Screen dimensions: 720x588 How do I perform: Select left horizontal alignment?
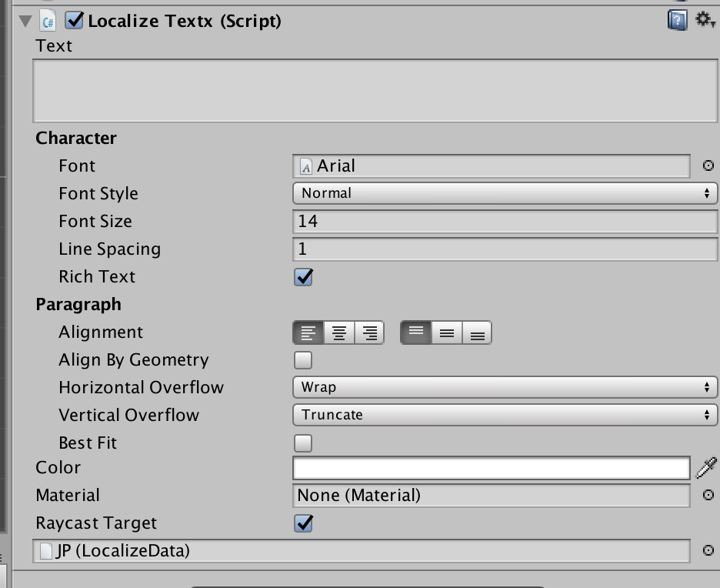pyautogui.click(x=308, y=332)
